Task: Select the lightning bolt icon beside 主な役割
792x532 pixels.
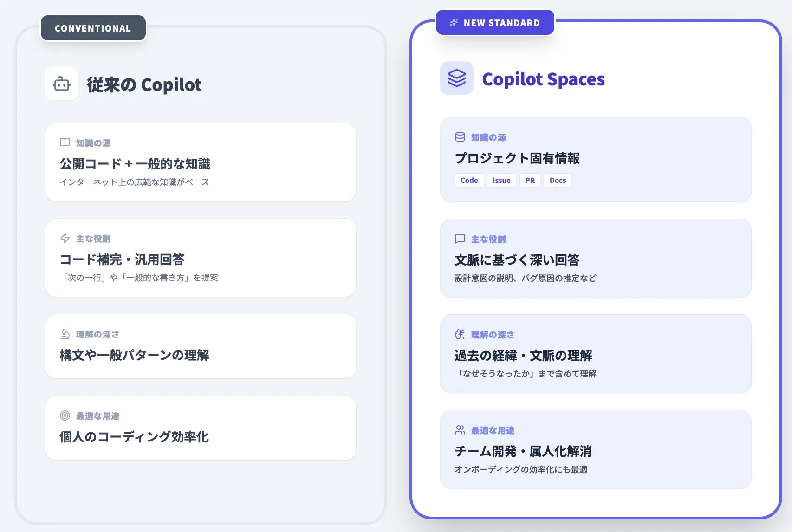Action: click(65, 237)
